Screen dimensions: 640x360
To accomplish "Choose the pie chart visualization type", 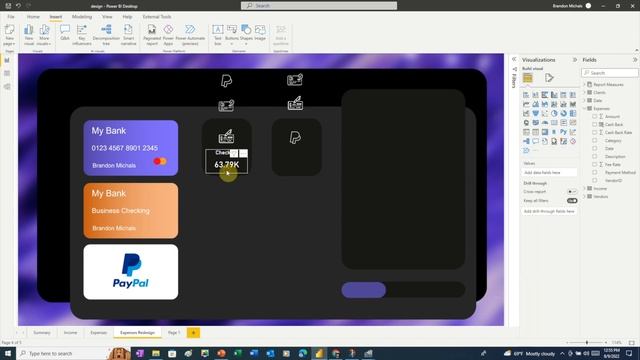I will point(554,113).
